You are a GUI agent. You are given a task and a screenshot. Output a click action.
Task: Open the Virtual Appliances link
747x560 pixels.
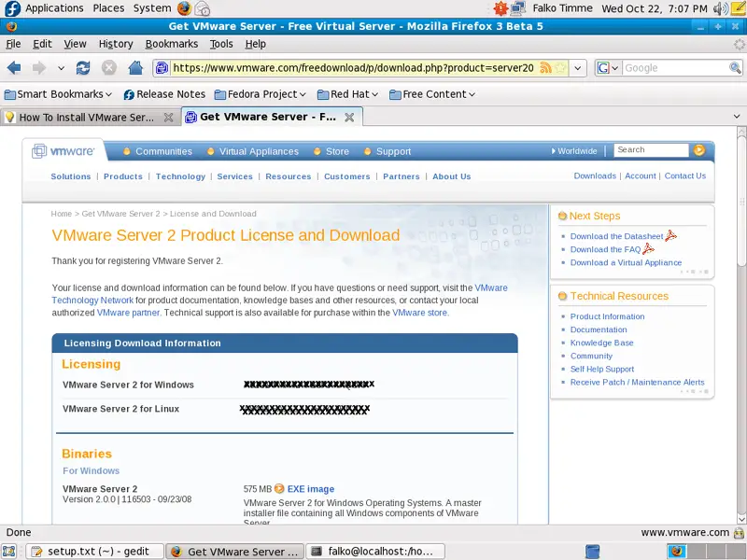[x=259, y=151]
